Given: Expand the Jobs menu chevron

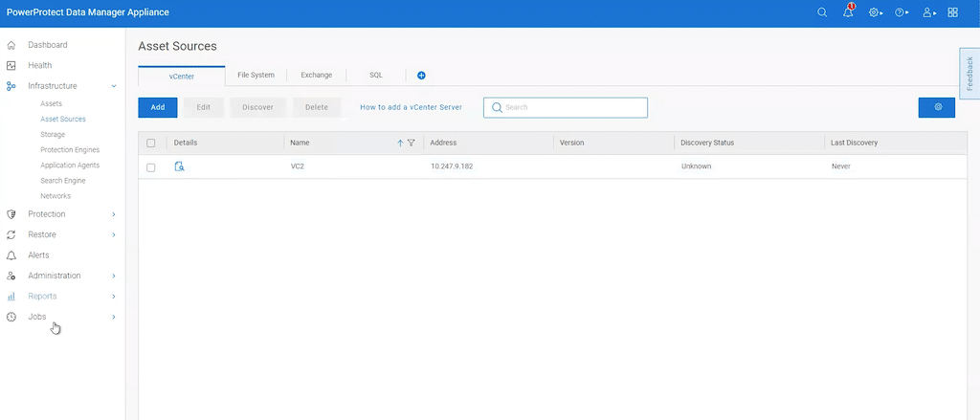Looking at the screenshot, I should click(x=114, y=317).
